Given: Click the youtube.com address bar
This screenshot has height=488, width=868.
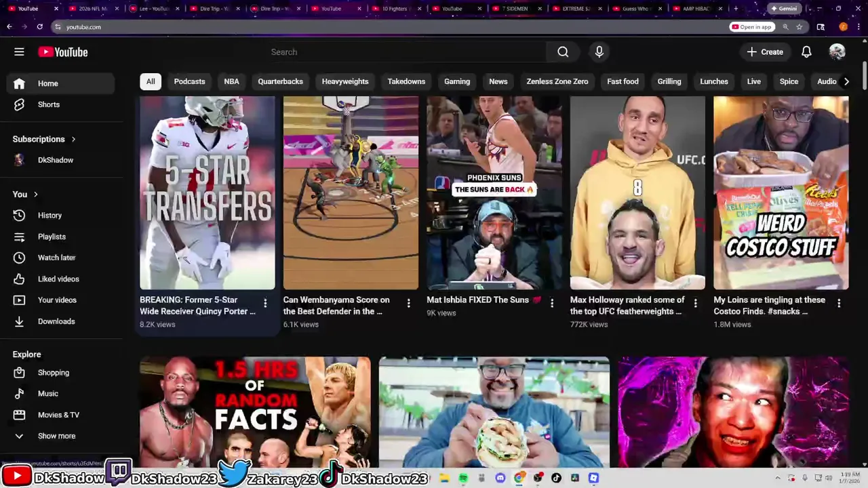Looking at the screenshot, I should click(x=387, y=27).
